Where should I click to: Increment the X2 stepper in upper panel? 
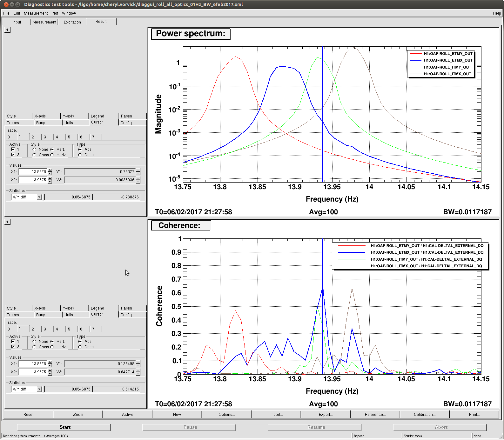[50, 178]
